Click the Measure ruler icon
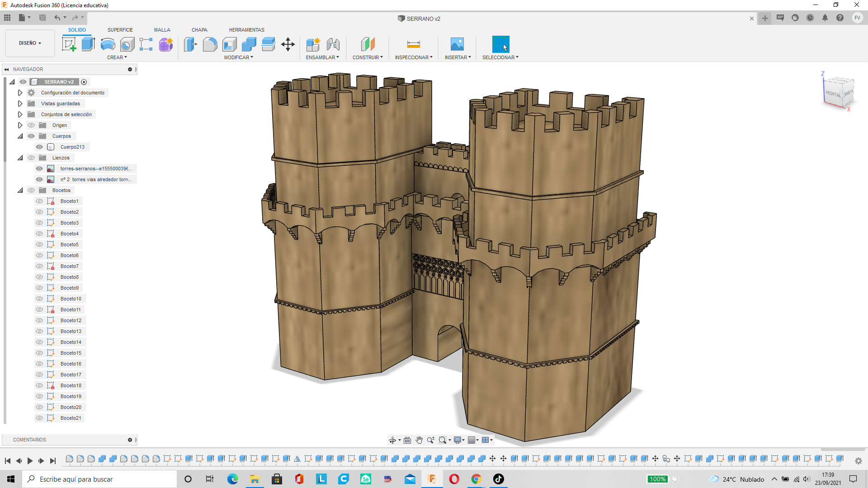The height and width of the screenshot is (488, 868). pyautogui.click(x=413, y=44)
